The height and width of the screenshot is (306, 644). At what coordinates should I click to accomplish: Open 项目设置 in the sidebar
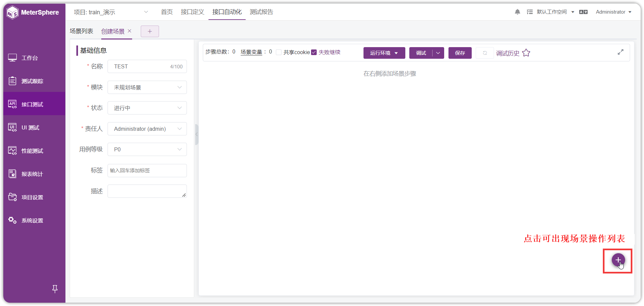pyautogui.click(x=34, y=197)
